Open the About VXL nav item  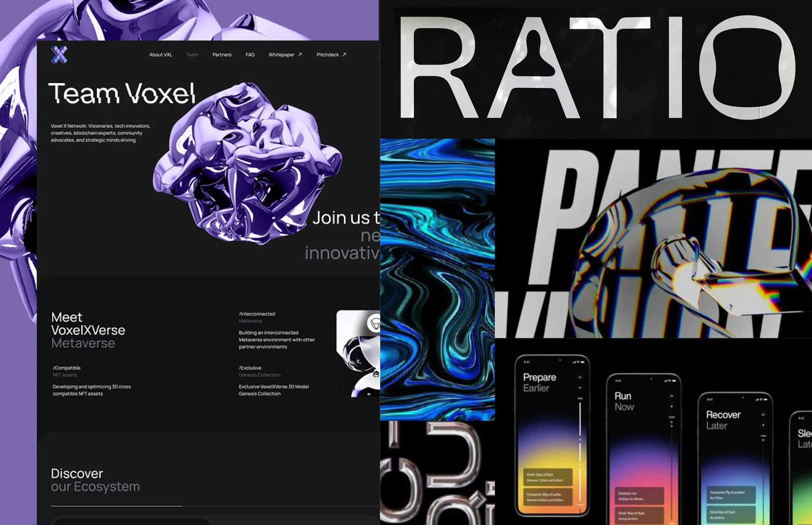[x=161, y=55]
